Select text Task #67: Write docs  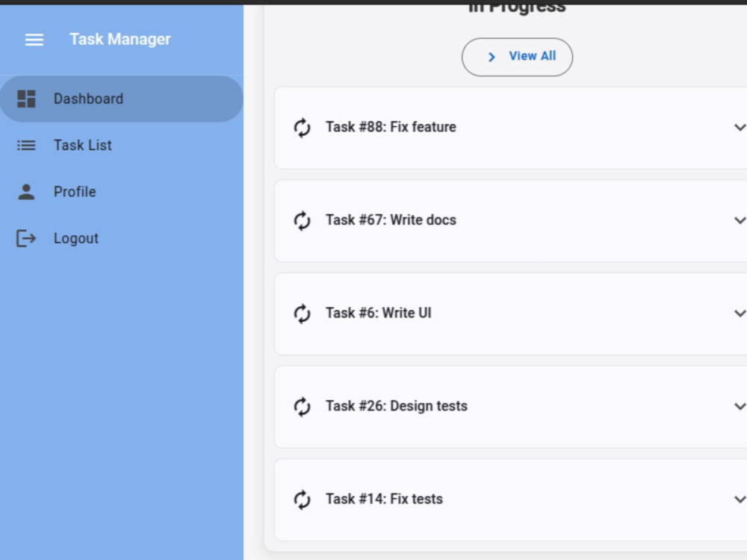coord(391,220)
